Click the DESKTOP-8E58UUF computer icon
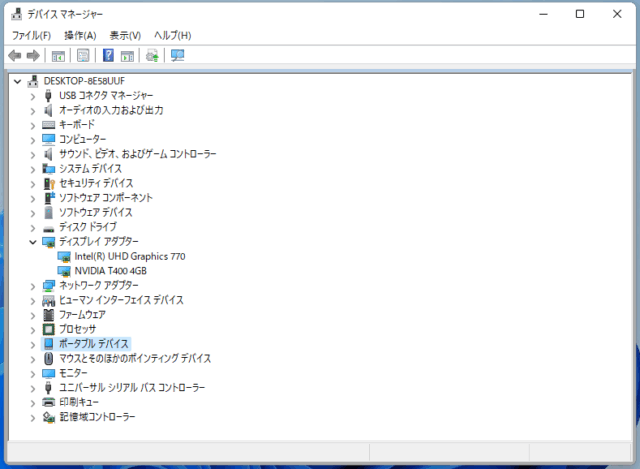Image resolution: width=640 pixels, height=469 pixels. [x=33, y=81]
